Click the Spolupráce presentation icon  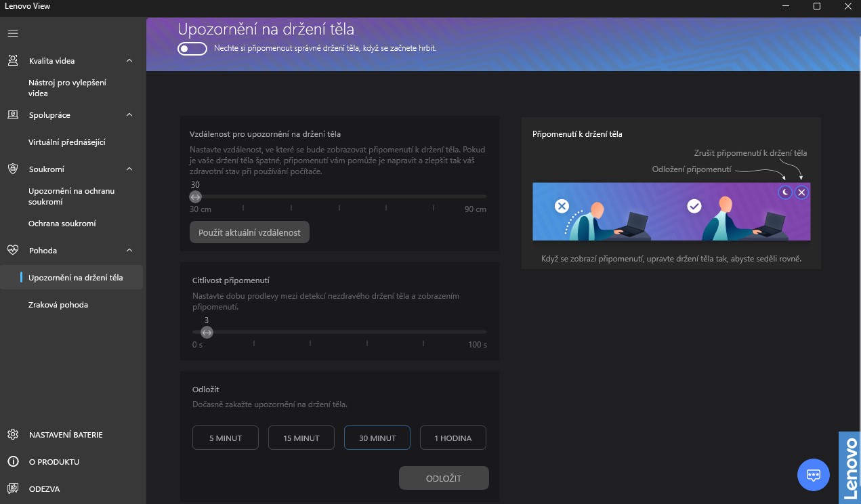tap(13, 115)
